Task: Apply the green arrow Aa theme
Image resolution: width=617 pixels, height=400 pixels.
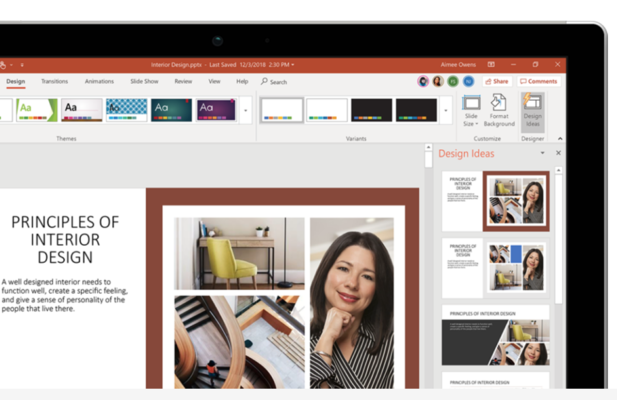Action: pyautogui.click(x=37, y=110)
